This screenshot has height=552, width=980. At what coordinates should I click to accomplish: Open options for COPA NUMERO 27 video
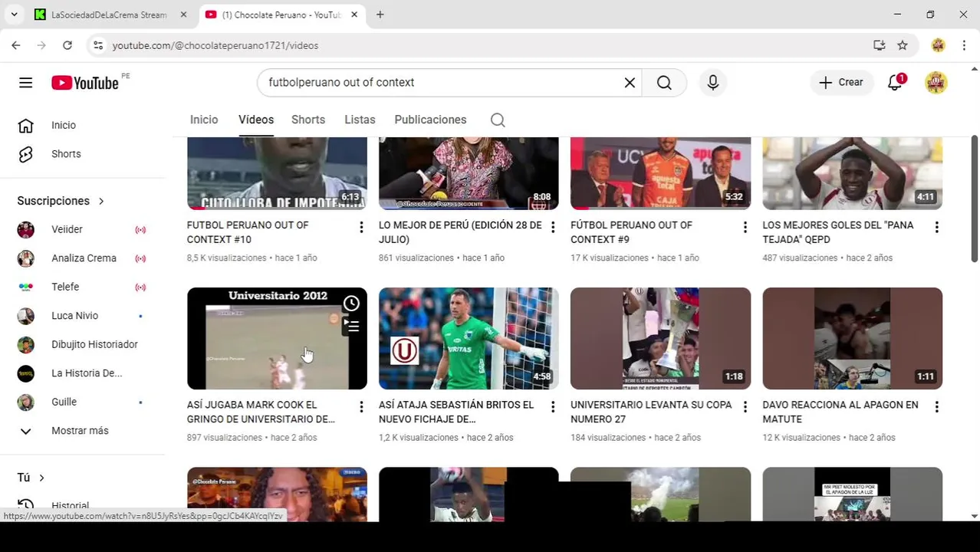coord(745,406)
